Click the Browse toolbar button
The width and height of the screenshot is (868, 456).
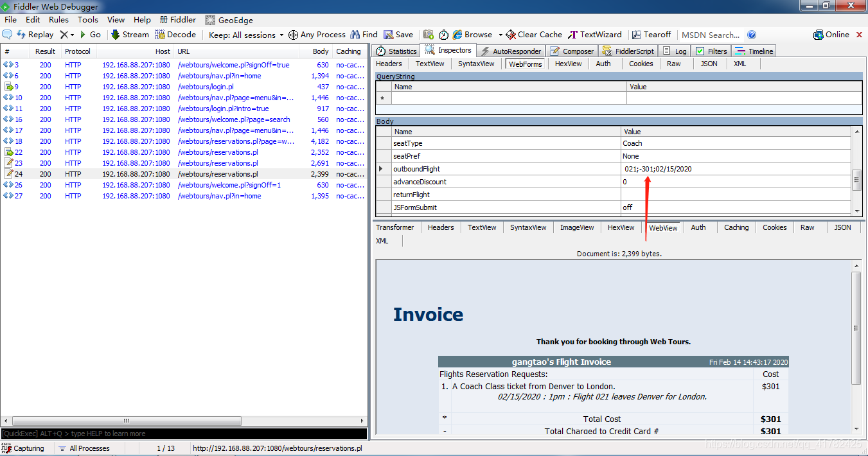point(473,35)
